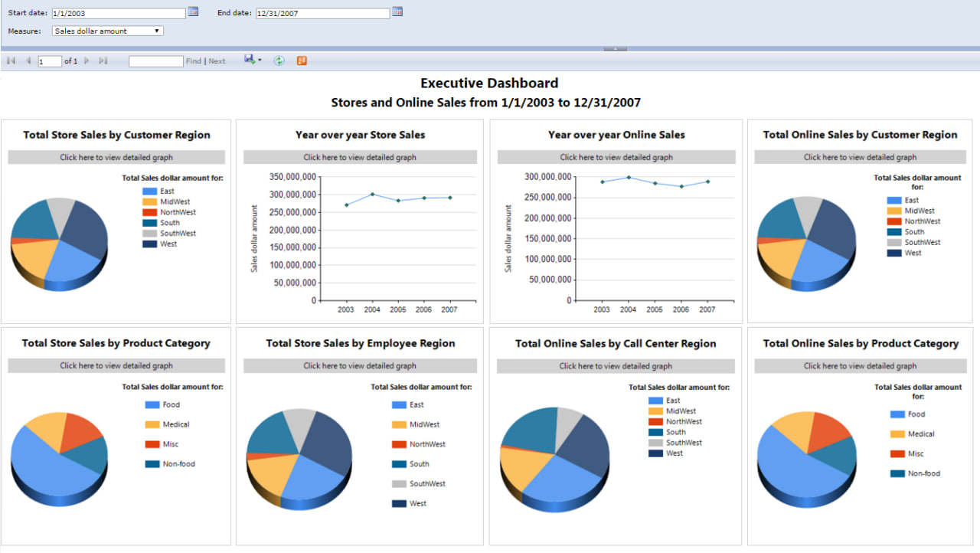This screenshot has width=980, height=553.
Task: View detailed graph for Total Store Sales by Product Category
Action: (x=116, y=365)
